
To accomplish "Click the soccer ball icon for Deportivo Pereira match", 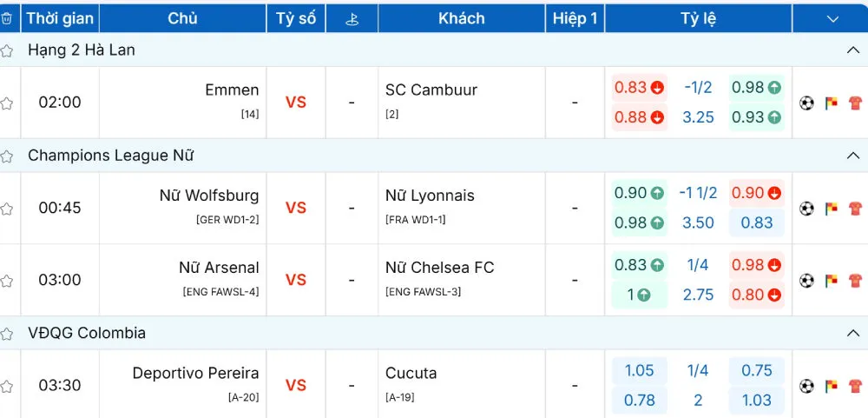I will 807,386.
